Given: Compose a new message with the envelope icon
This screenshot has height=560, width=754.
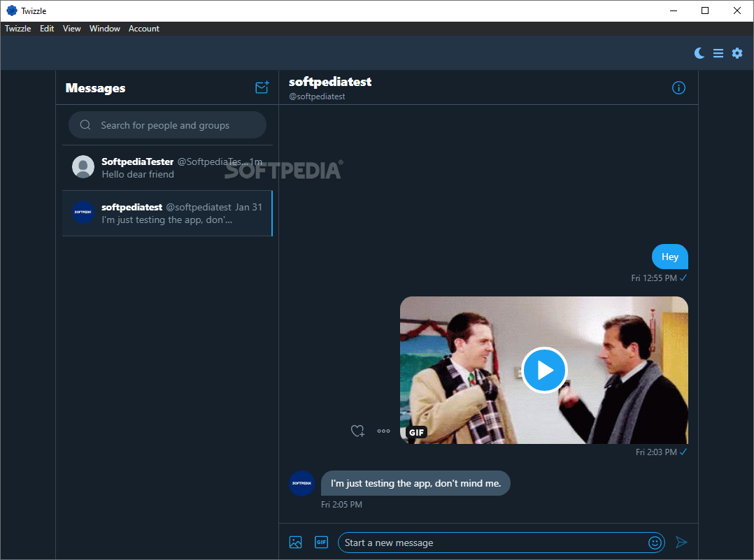Looking at the screenshot, I should coord(262,87).
